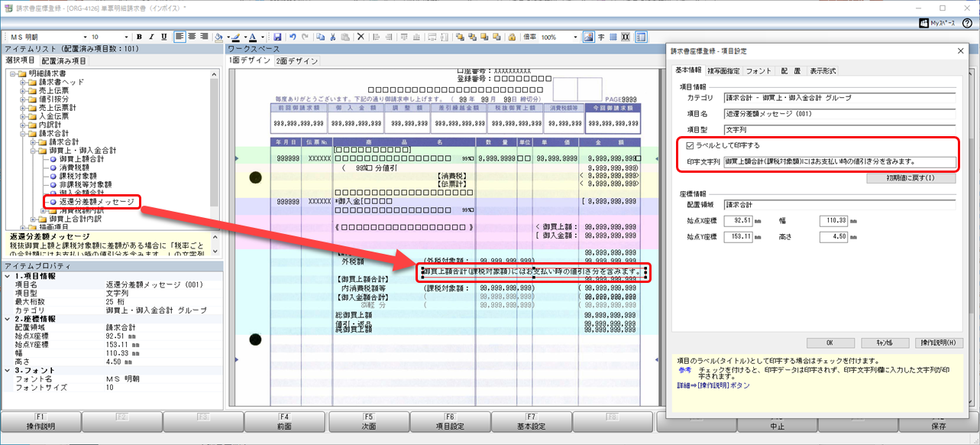This screenshot has height=445, width=980.
Task: Collapse the 明細請求書 root node
Action: point(13,74)
